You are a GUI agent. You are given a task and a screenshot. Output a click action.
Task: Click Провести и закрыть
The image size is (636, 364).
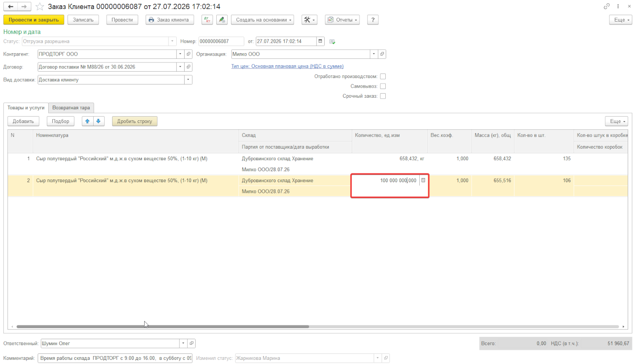coord(34,20)
